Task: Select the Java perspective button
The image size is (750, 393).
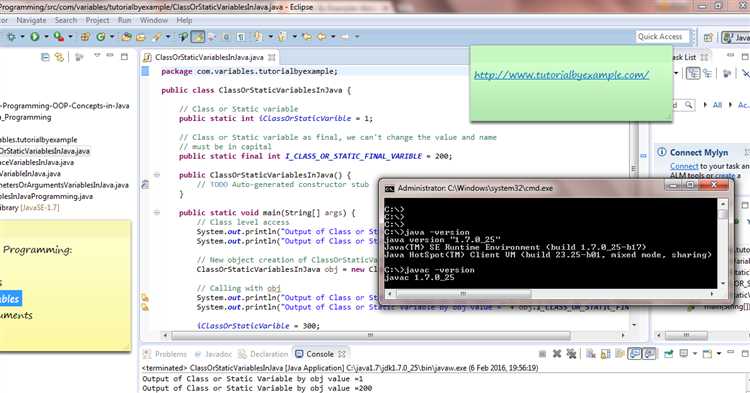Action: [737, 37]
